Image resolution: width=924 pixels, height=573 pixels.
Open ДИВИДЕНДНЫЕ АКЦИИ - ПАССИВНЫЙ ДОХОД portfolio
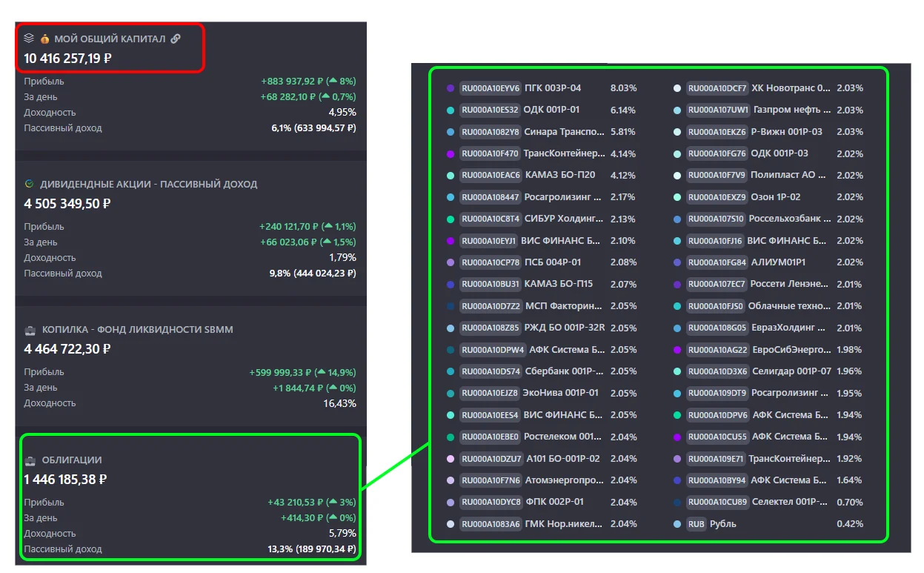149,184
